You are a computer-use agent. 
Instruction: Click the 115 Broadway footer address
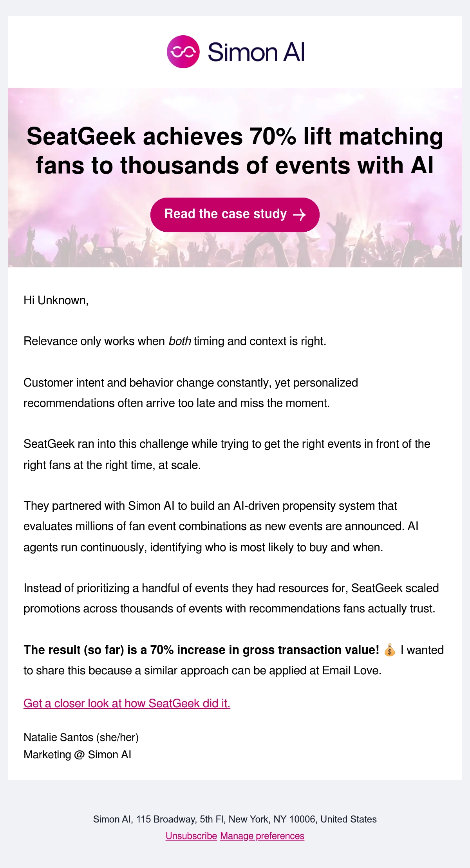(x=235, y=819)
